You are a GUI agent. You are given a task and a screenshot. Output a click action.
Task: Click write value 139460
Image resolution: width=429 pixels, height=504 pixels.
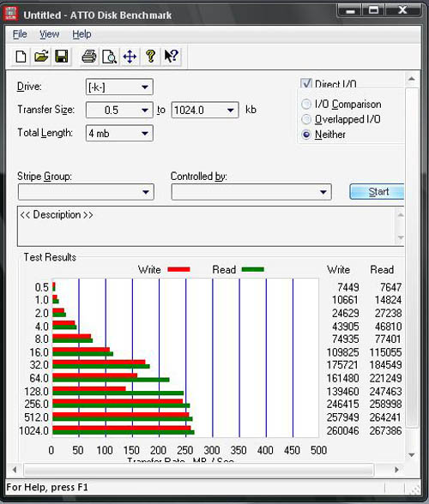point(342,391)
